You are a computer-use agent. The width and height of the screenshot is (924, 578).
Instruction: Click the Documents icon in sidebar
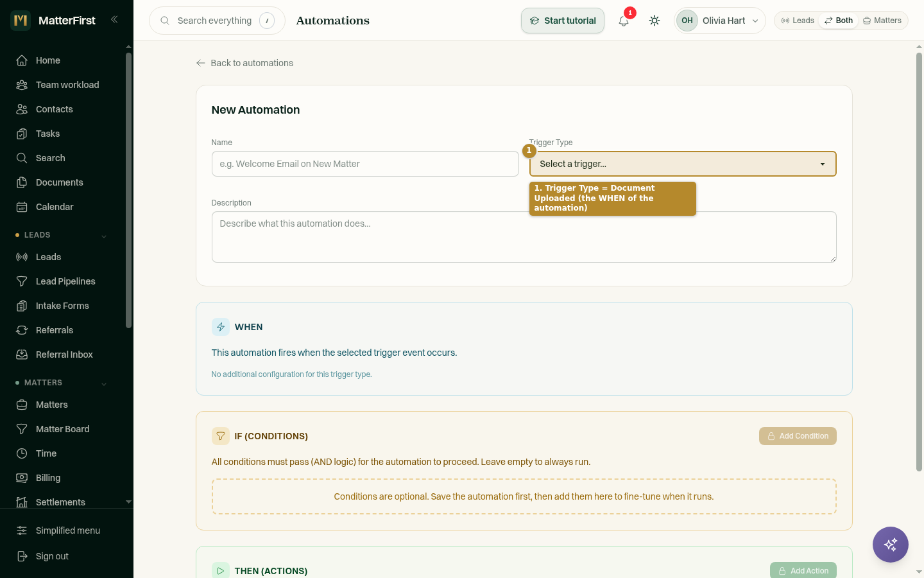click(x=22, y=182)
